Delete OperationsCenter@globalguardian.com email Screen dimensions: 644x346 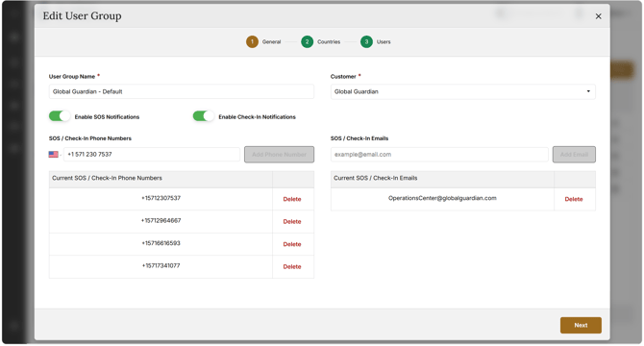point(574,199)
